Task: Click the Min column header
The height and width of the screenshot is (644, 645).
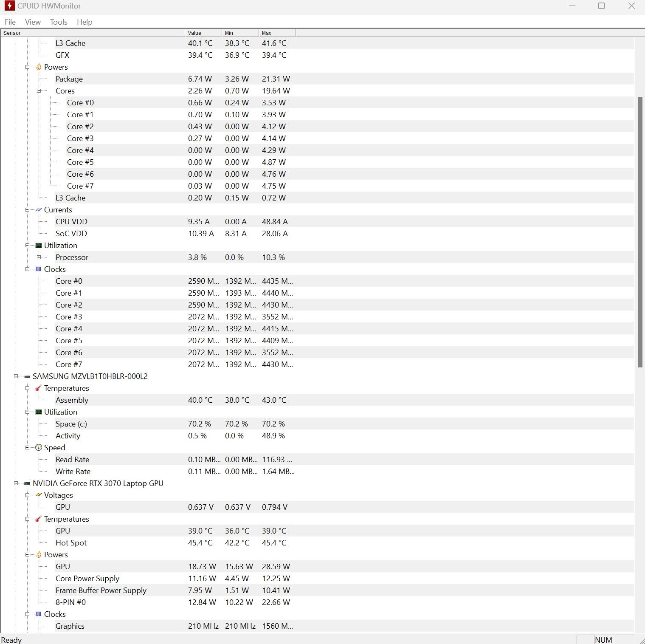Action: pyautogui.click(x=240, y=33)
